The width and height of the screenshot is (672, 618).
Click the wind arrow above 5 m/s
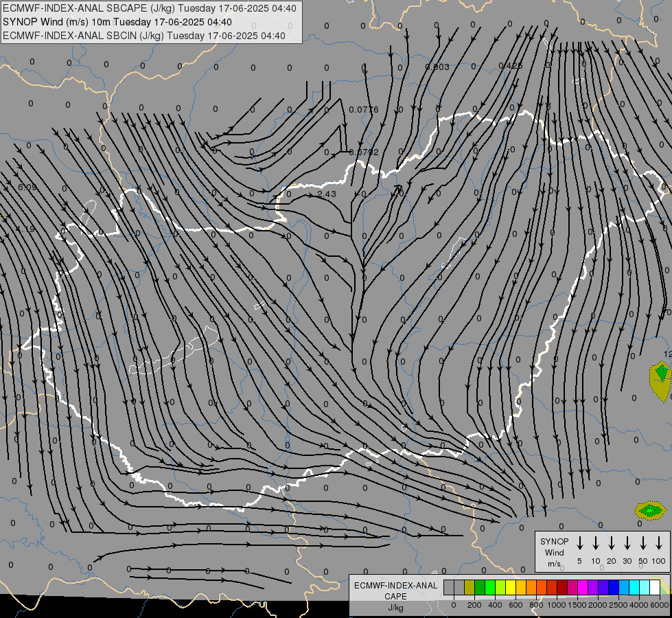point(580,543)
